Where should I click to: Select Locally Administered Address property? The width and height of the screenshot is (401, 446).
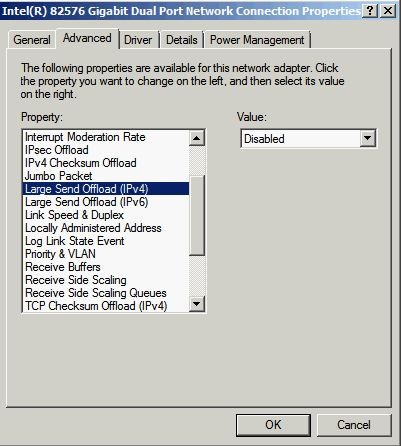(x=106, y=228)
